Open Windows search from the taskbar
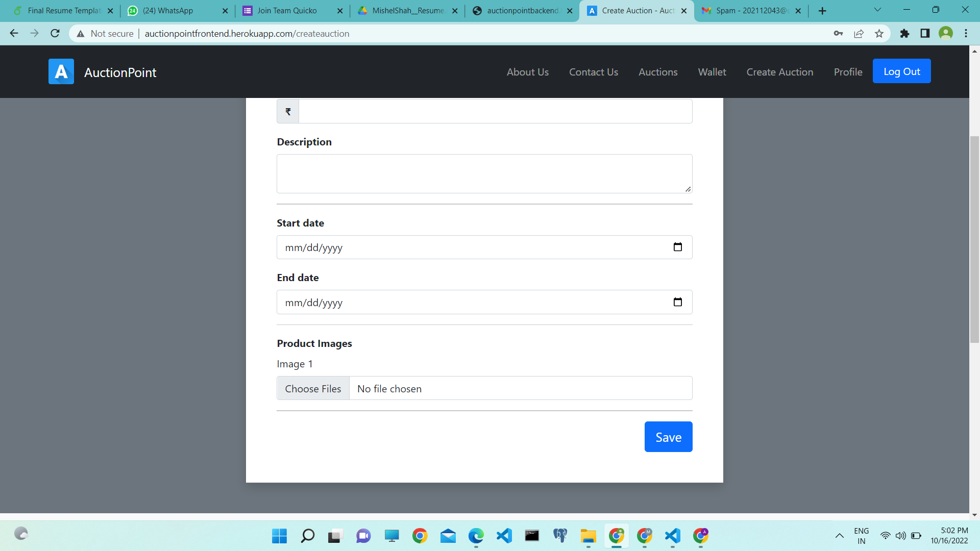This screenshot has height=551, width=980. [x=307, y=536]
